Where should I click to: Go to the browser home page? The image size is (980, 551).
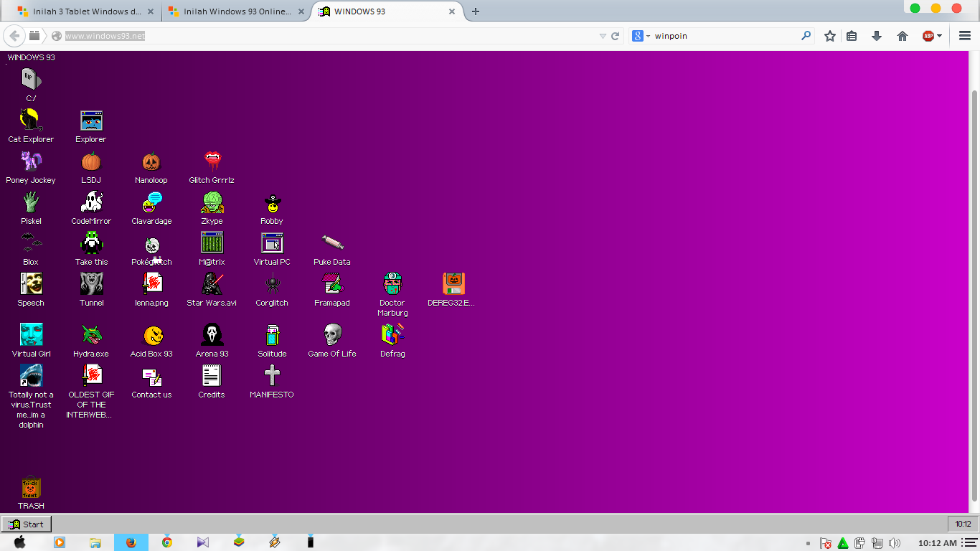coord(903,36)
